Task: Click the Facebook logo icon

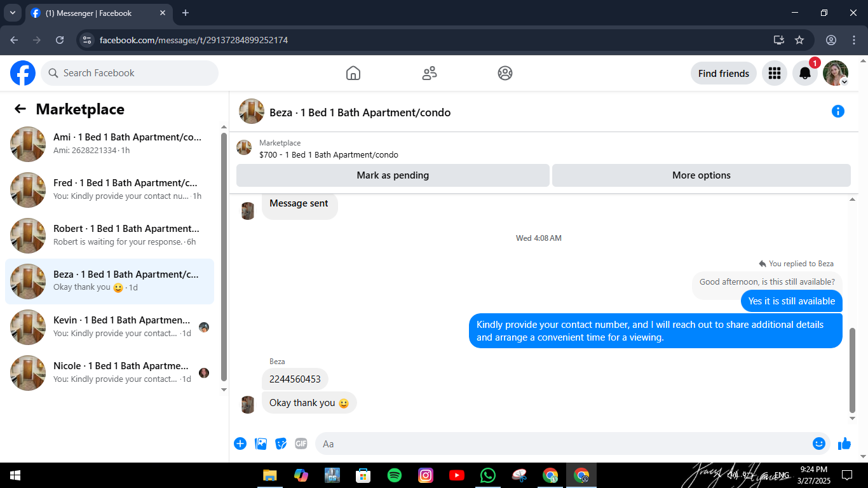Action: (x=23, y=73)
